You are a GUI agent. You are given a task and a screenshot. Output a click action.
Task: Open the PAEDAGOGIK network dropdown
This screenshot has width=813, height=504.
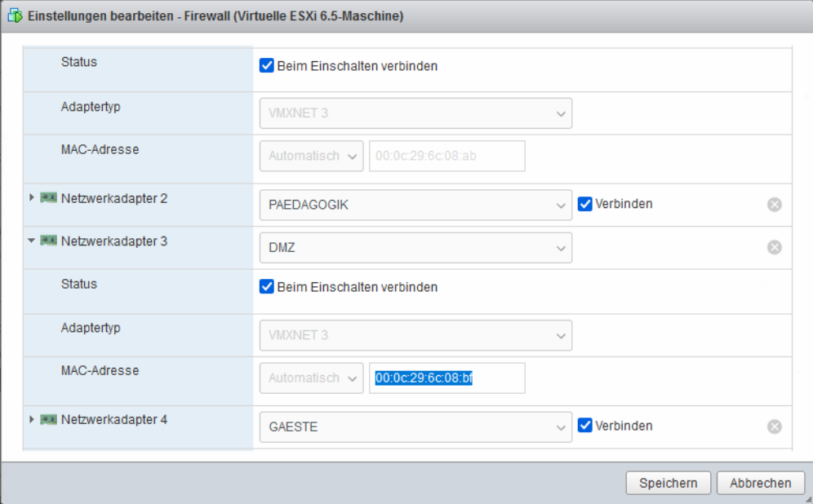point(415,206)
